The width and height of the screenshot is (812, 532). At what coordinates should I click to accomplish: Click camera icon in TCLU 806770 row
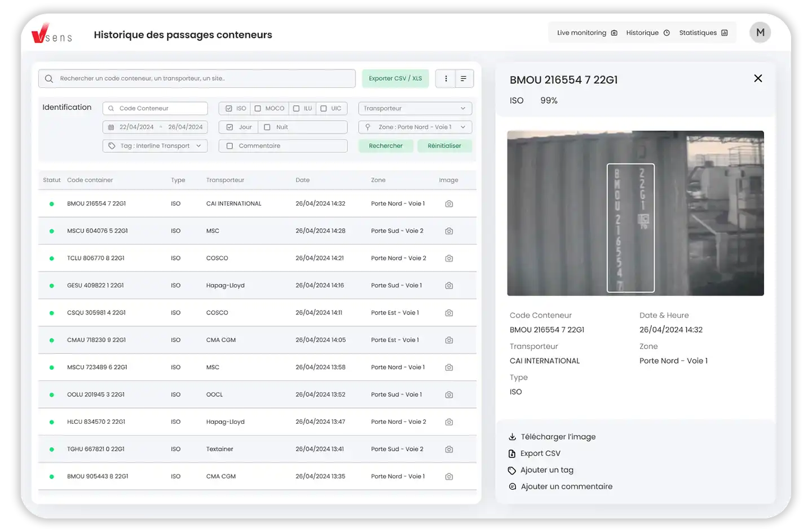tap(449, 258)
